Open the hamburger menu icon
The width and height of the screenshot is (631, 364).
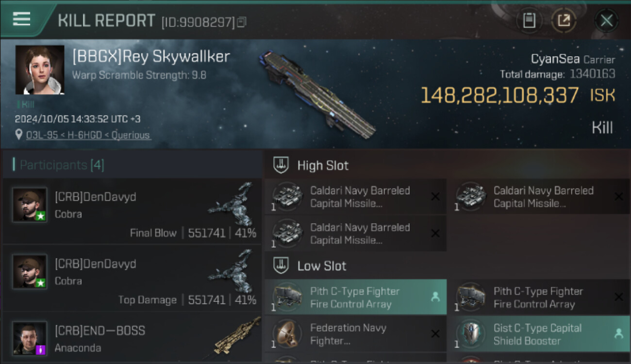21,19
